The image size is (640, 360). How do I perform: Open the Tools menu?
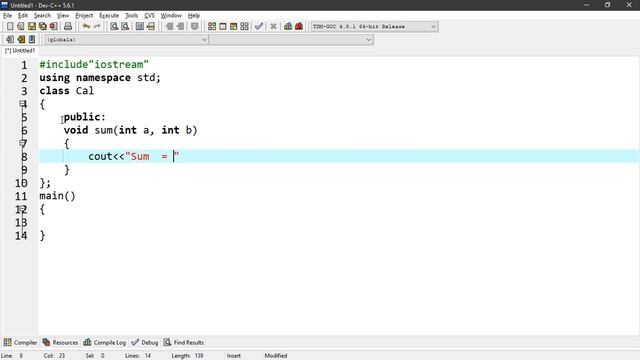[131, 16]
